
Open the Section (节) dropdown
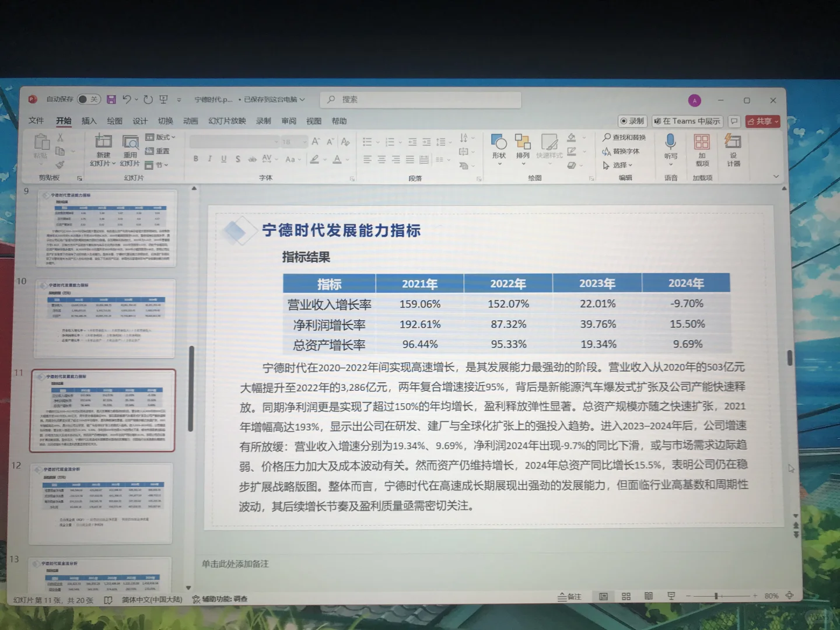click(x=157, y=165)
